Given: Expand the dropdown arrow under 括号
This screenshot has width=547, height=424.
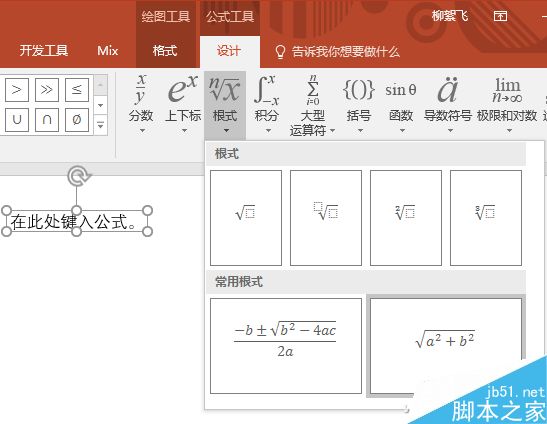Looking at the screenshot, I should click(360, 131).
